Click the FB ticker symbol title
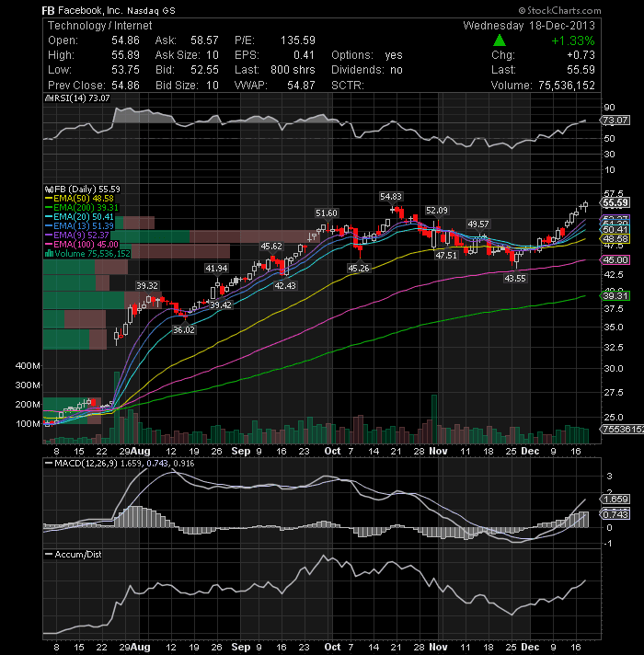 [49, 10]
